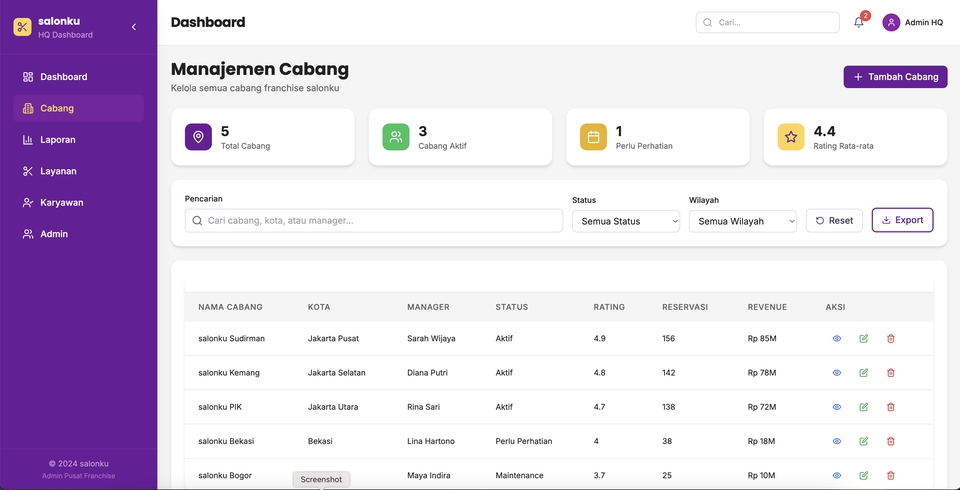Screen dimensions: 960x490
Task: Go to Laporan in the sidebar
Action: 57,140
